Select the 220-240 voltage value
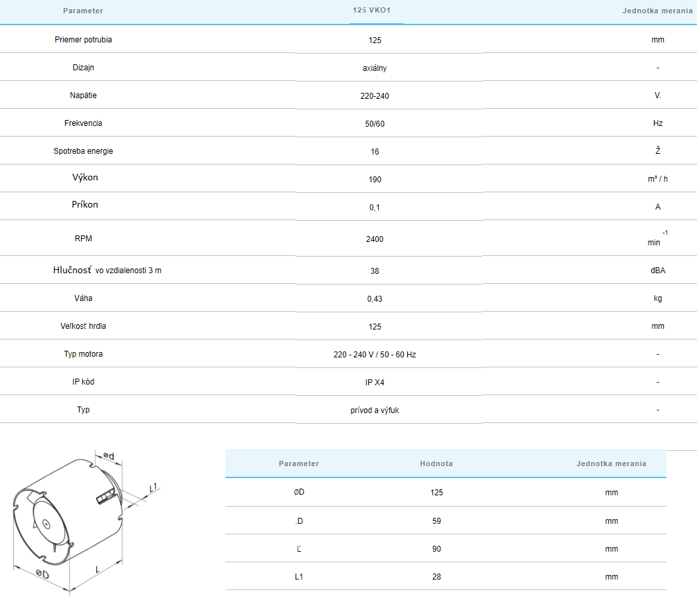The height and width of the screenshot is (616, 697). (375, 96)
